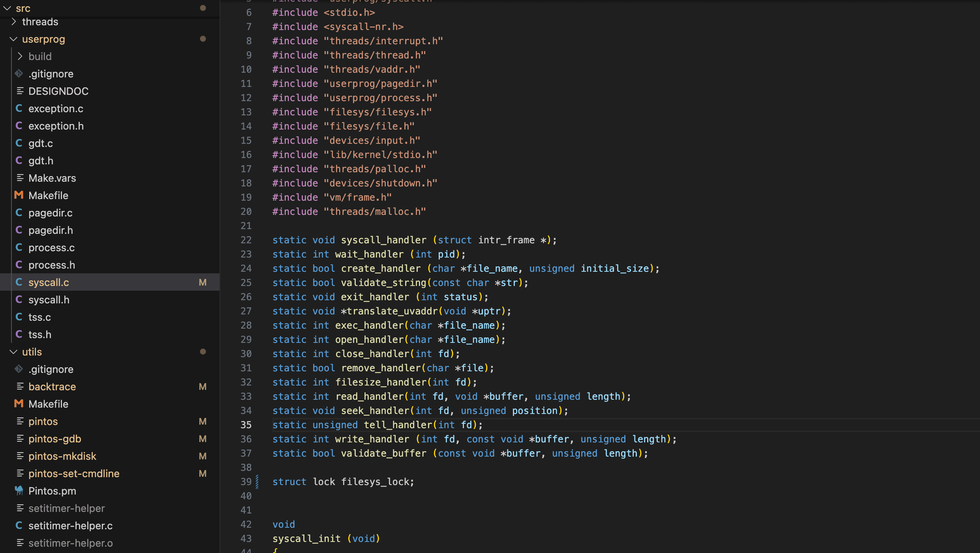This screenshot has width=980, height=553.
Task: Click the file icon beside backtrace
Action: click(x=20, y=386)
